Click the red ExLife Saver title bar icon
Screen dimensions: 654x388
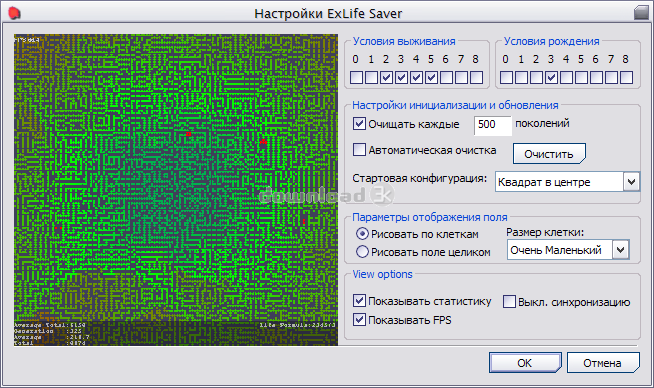[14, 13]
